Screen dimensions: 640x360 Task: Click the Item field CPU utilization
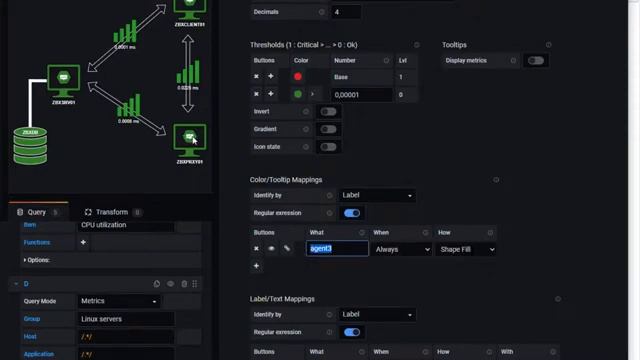[x=126, y=225]
